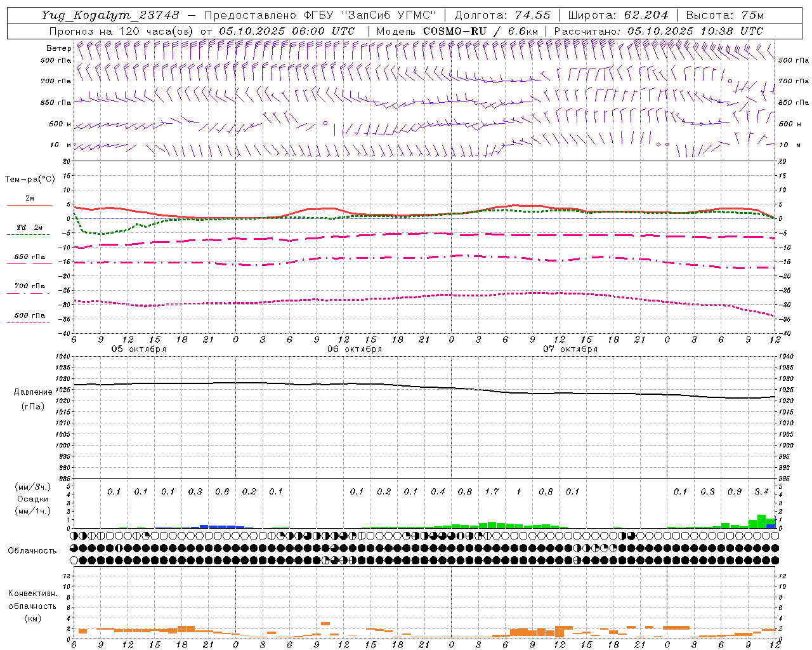Screen dimensions: 812x650
Task: Click the 850 гПа temperature legend entry
Action: click(30, 257)
